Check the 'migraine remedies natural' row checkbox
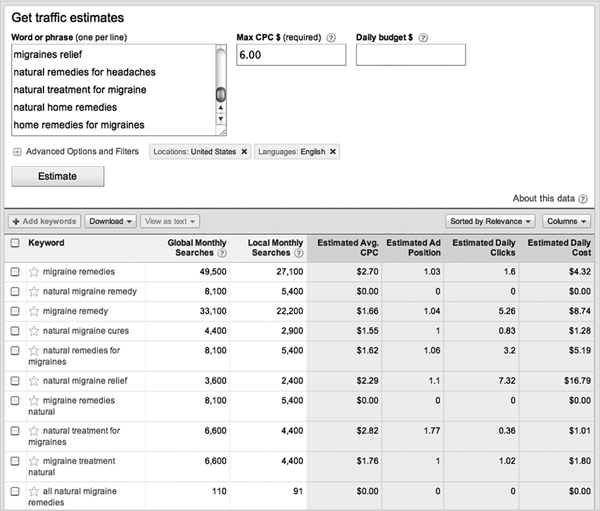Viewport: 600px width, 511px height. (x=15, y=401)
